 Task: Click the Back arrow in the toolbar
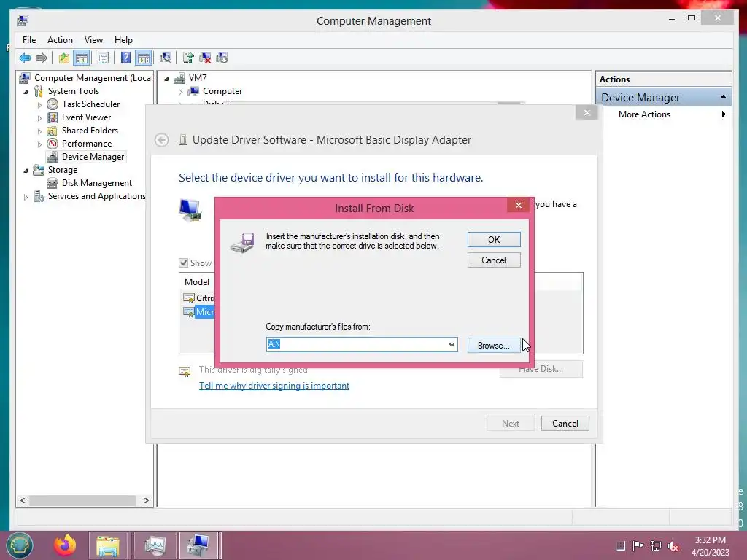coord(25,58)
